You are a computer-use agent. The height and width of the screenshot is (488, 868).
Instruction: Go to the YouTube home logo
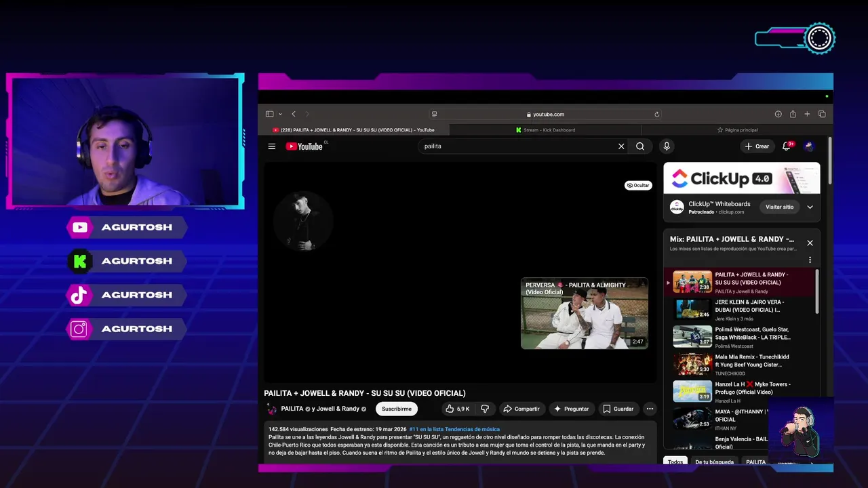coord(304,146)
